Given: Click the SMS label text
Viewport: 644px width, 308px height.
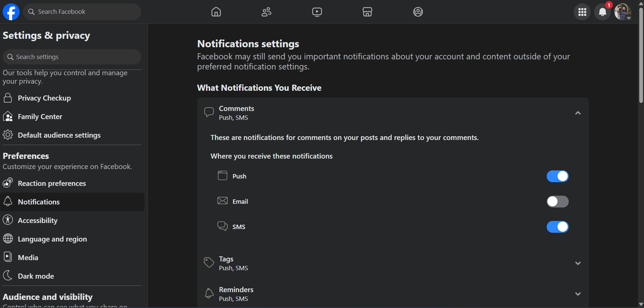Looking at the screenshot, I should [239, 227].
